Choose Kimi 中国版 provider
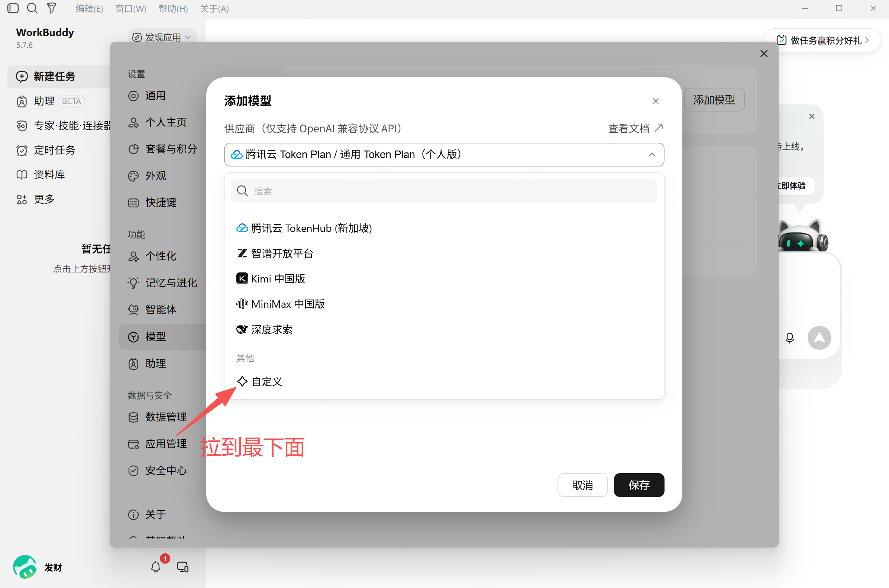This screenshot has width=889, height=588. pos(444,279)
